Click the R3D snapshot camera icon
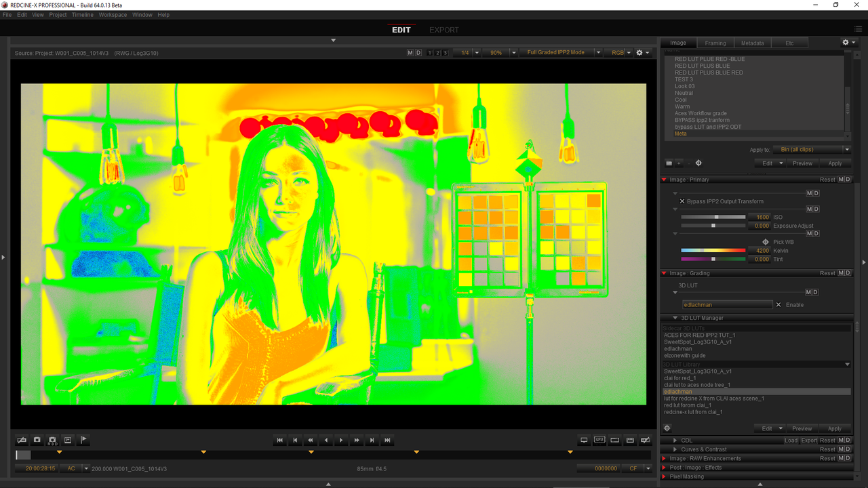 [x=52, y=440]
